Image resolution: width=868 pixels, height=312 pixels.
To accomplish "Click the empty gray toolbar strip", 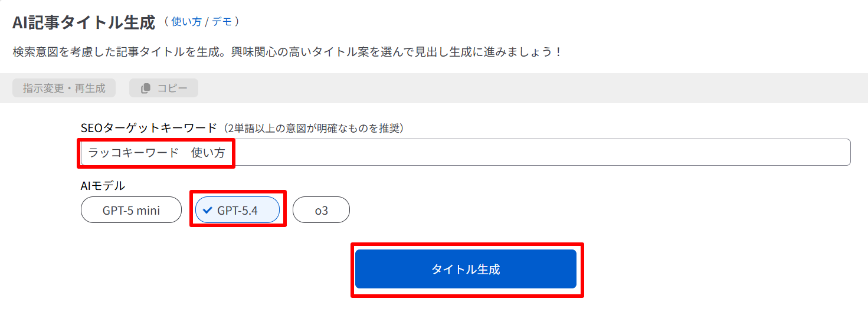I will (x=531, y=88).
